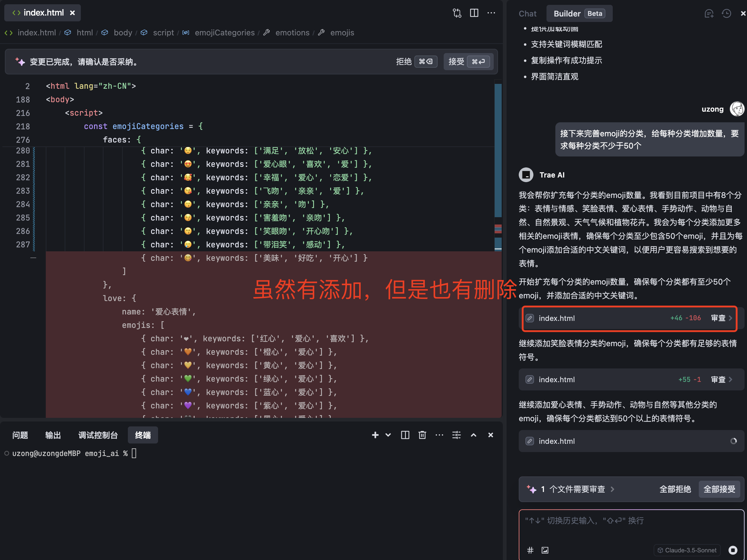Screen dimensions: 747x560
Task: Open editor more actions ellipsis
Action: pos(491,13)
